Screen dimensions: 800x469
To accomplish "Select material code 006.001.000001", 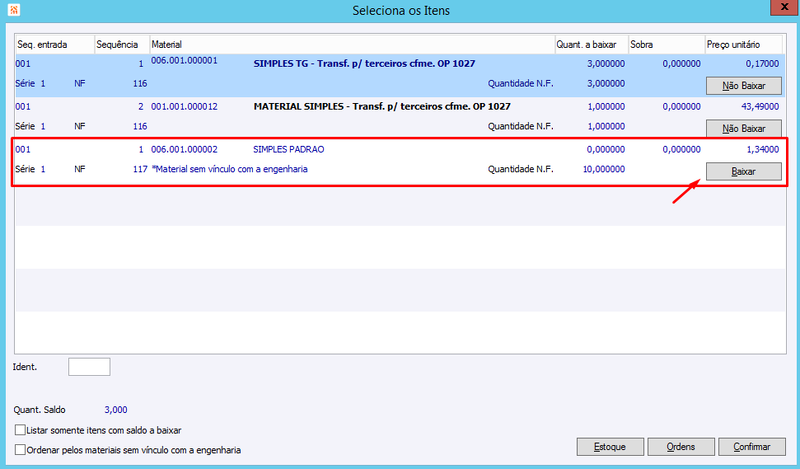I will point(184,61).
